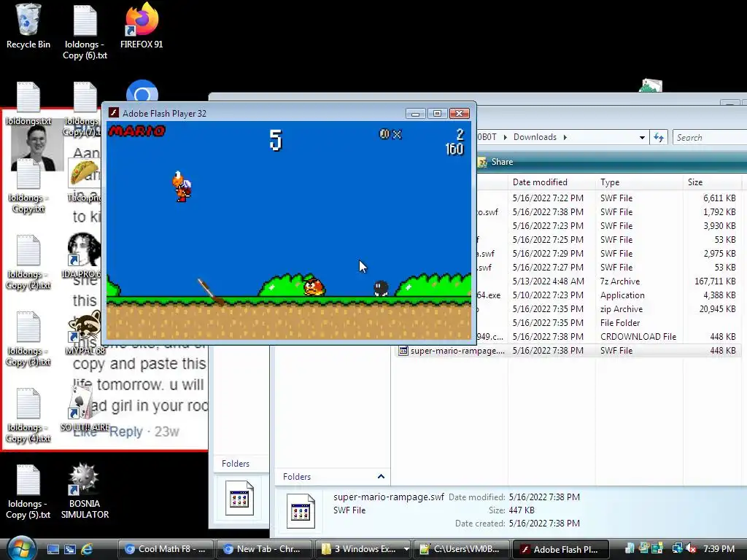This screenshot has height=560, width=747.
Task: Click the muted volume tray icon
Action: (692, 548)
